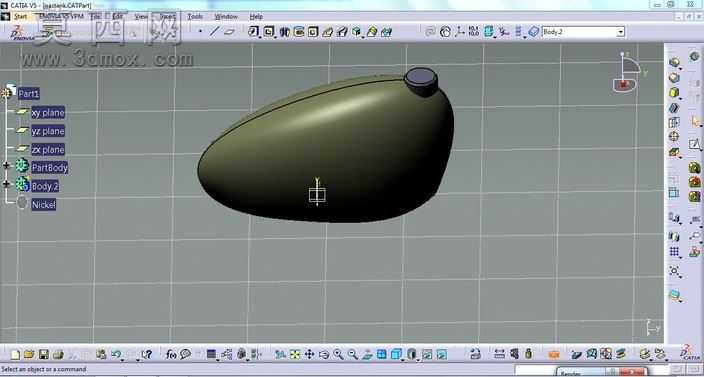Open the Insert menu

168,16
